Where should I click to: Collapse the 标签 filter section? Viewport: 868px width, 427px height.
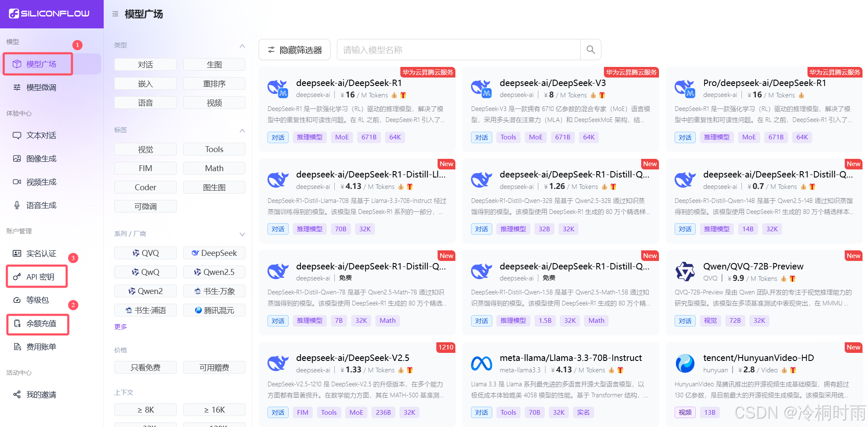coord(242,131)
